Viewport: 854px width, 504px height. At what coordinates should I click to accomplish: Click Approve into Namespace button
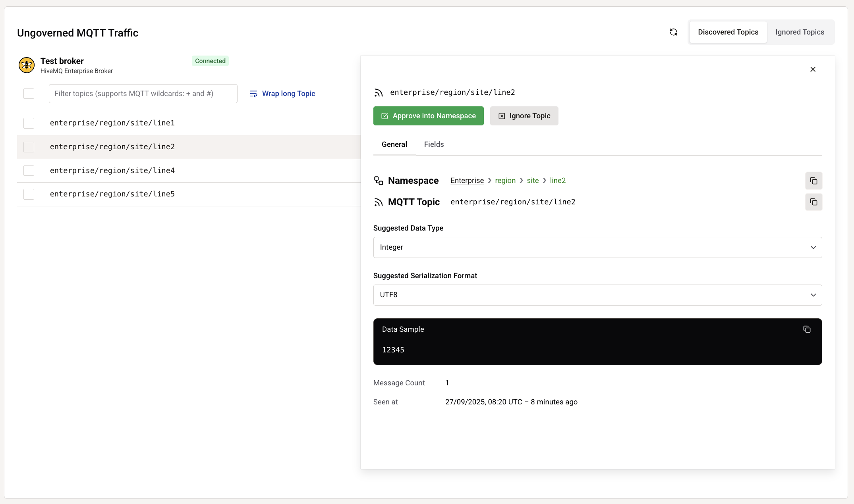pos(428,116)
